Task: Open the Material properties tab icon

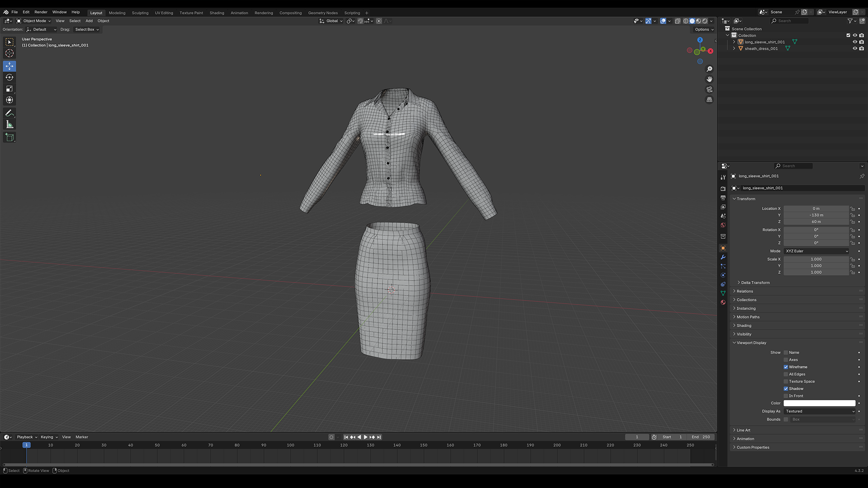Action: click(x=723, y=302)
